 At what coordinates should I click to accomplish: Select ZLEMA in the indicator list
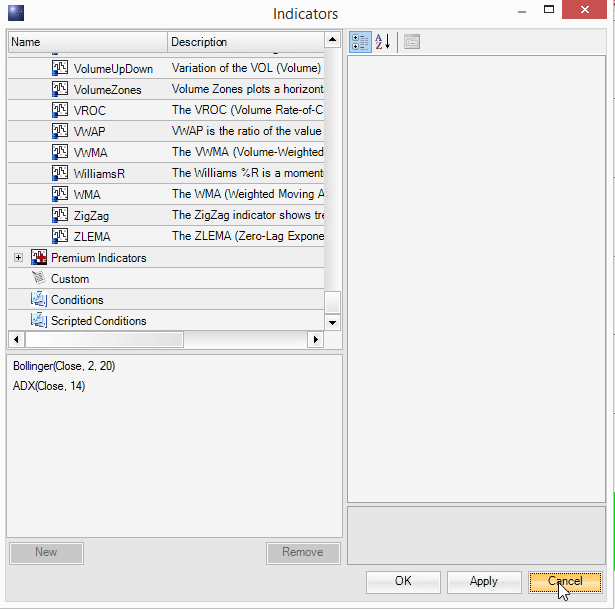(92, 237)
